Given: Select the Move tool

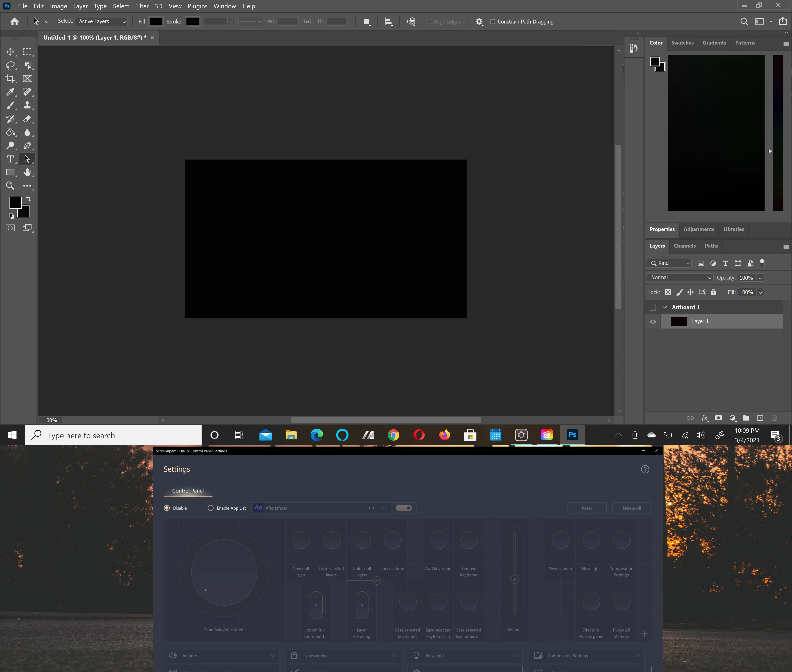Looking at the screenshot, I should pos(10,52).
